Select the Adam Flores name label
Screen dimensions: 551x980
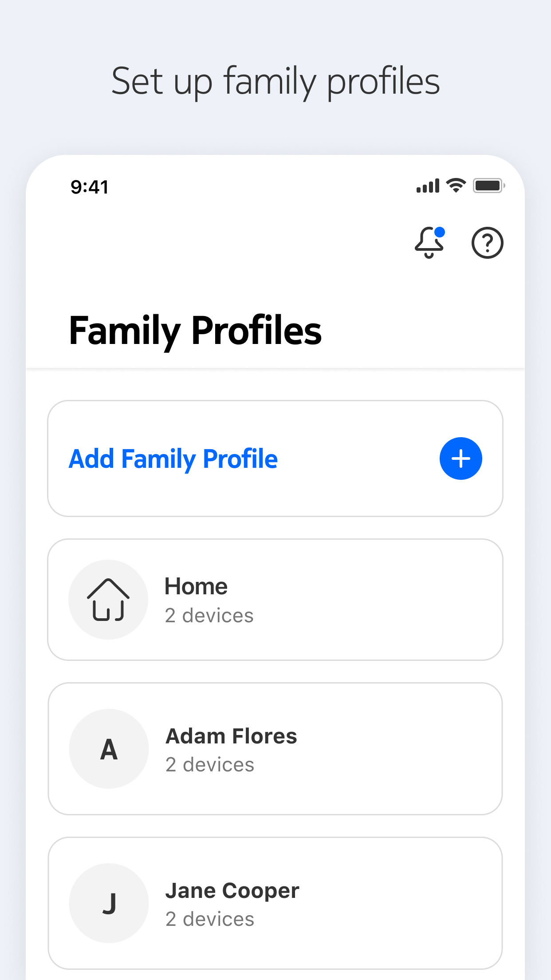click(231, 736)
